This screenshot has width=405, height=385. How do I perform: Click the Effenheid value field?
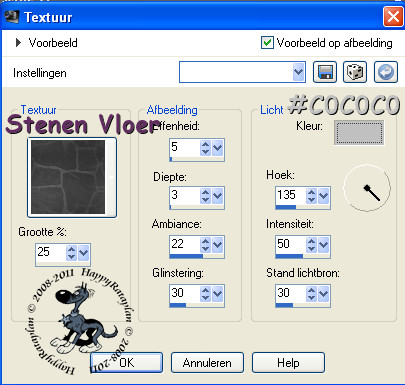[185, 148]
